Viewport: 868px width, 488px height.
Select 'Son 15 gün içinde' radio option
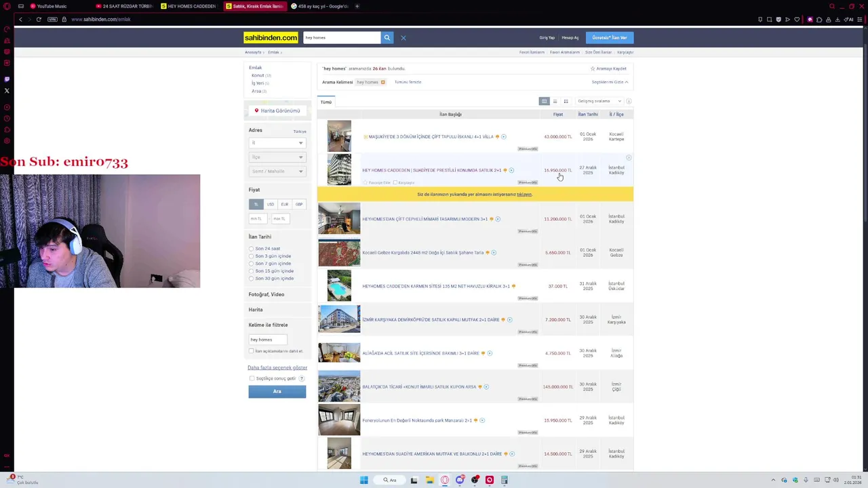(x=251, y=271)
